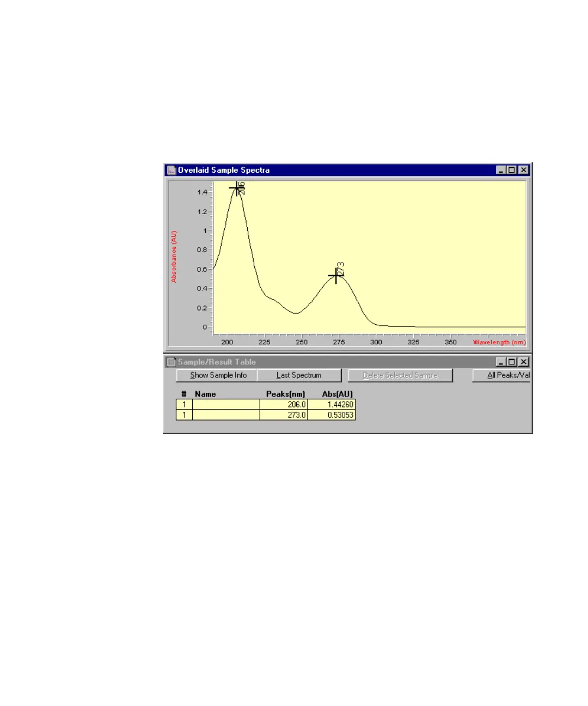Click the Name column header
The width and height of the screenshot is (588, 706).
(205, 394)
